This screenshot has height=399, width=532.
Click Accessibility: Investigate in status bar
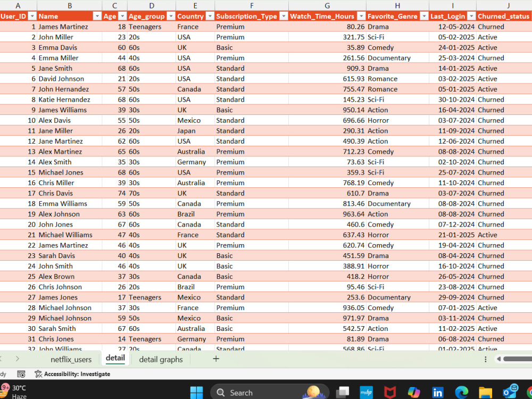click(72, 374)
